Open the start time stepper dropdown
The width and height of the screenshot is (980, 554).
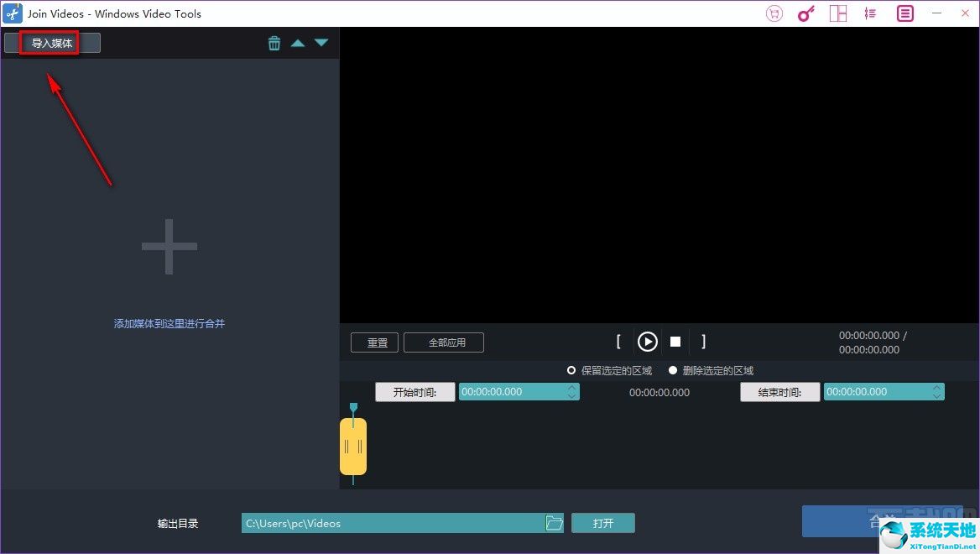click(x=573, y=391)
